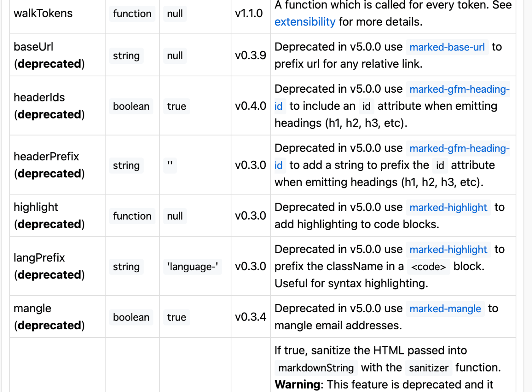Click the v1.1.0 version for walkTokens
This screenshot has height=392, width=532.
click(x=249, y=13)
